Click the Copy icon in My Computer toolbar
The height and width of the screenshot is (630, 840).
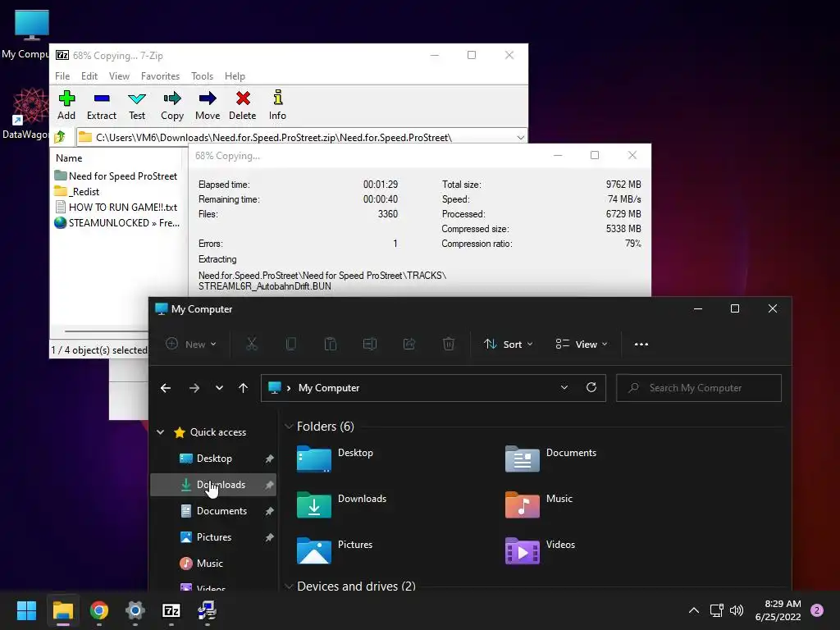[x=291, y=344]
